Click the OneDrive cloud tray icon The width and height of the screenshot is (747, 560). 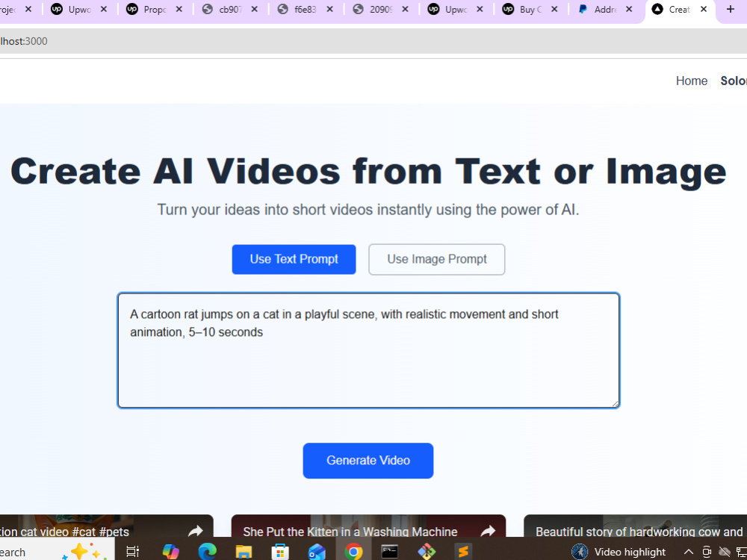pos(725,552)
